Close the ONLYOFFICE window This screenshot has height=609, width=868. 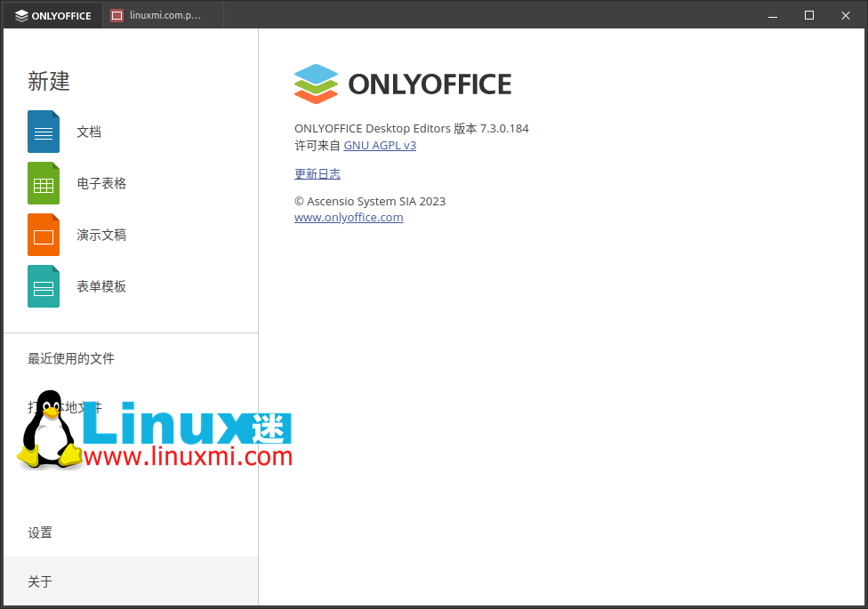point(845,15)
